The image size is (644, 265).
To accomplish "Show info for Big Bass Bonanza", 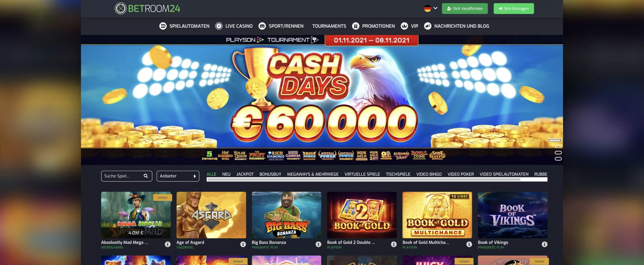I will (318, 244).
